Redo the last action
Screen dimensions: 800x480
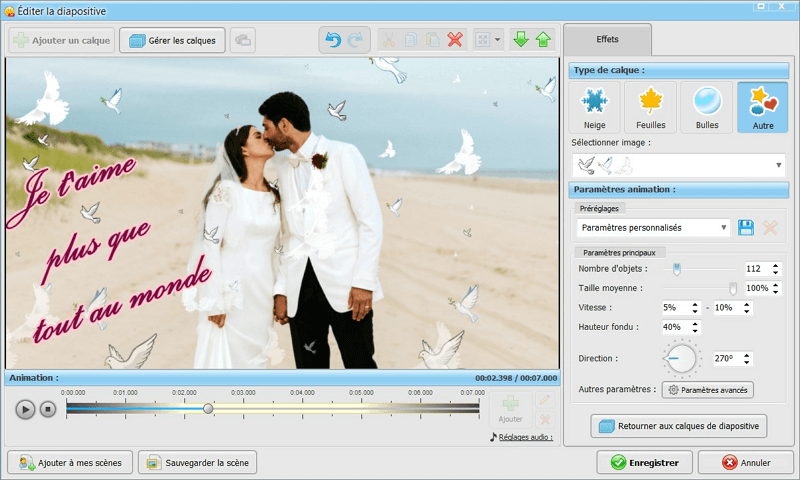(355, 40)
